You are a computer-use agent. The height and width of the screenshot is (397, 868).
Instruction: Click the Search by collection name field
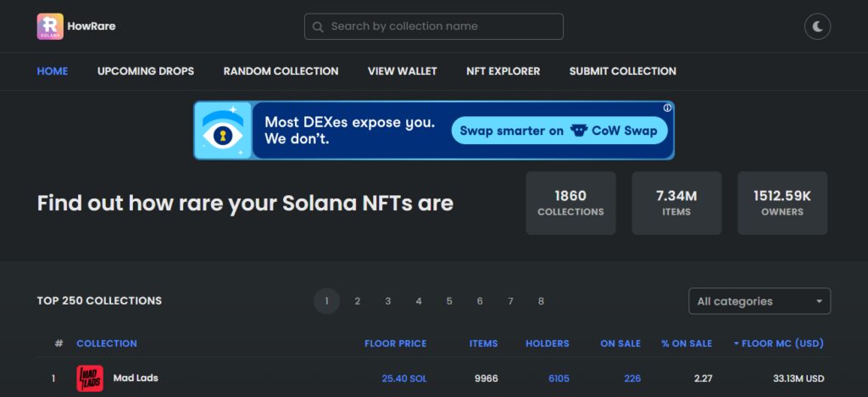[433, 26]
